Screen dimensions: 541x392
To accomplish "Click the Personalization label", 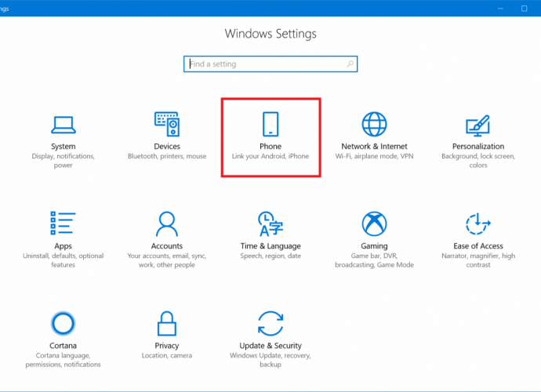I will point(478,147).
